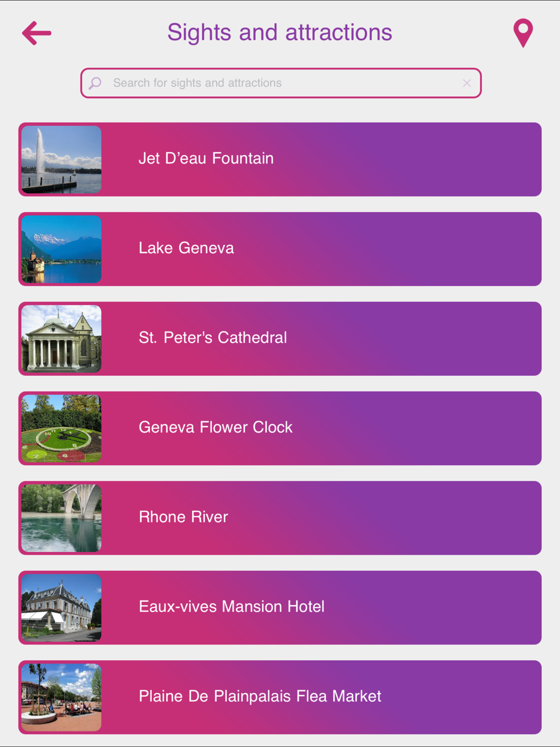Tap the Jet D'eau fountain thumbnail

tap(62, 160)
